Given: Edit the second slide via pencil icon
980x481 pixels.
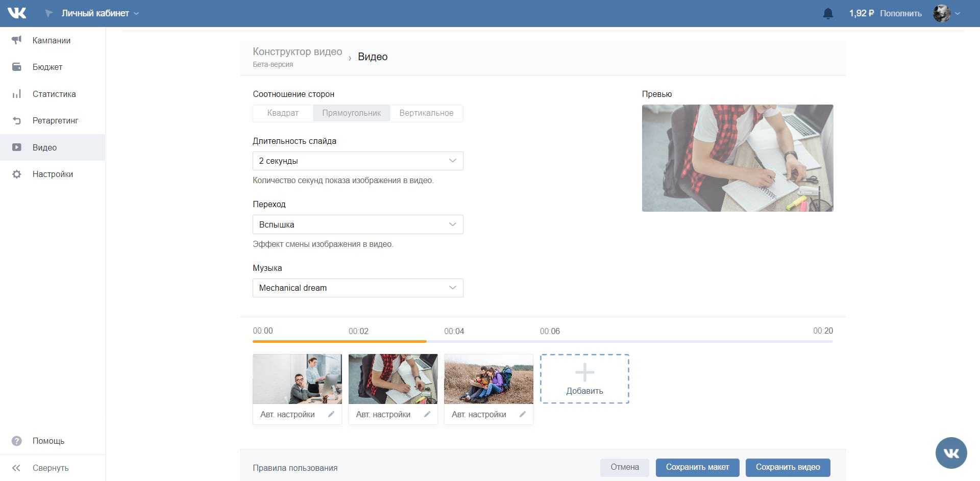Looking at the screenshot, I should [427, 414].
